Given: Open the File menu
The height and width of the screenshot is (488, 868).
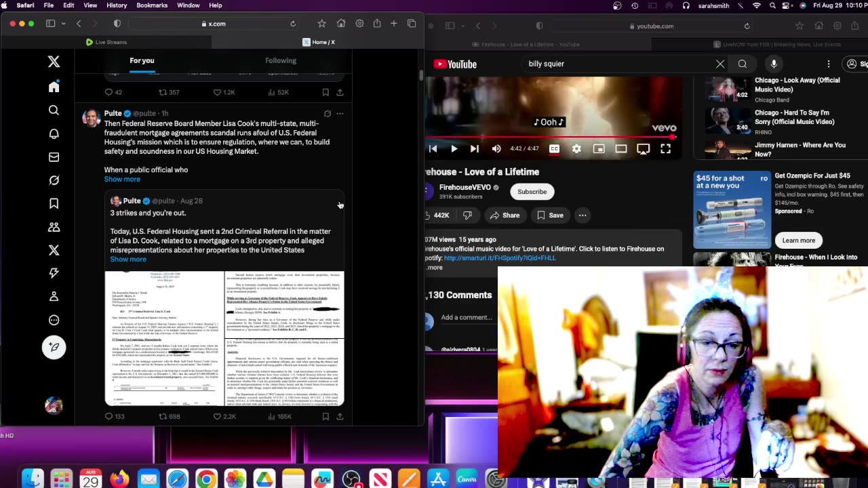Looking at the screenshot, I should [x=49, y=5].
